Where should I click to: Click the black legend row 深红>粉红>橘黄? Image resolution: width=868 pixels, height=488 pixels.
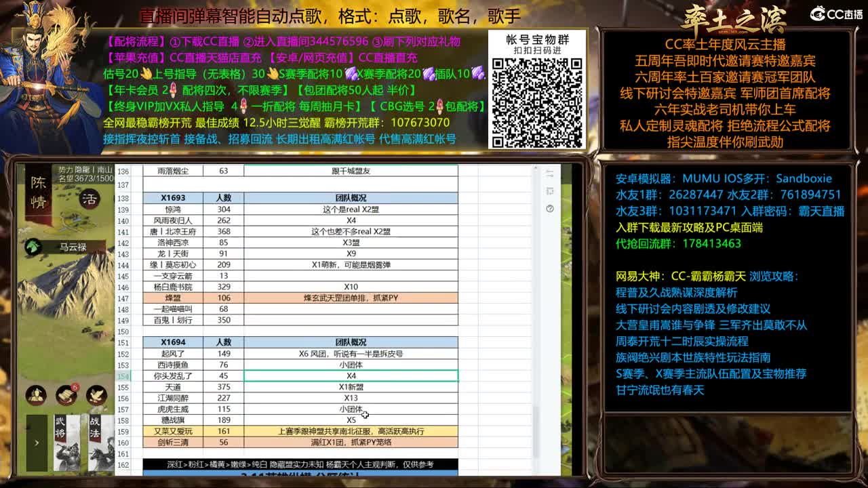pyautogui.click(x=300, y=464)
